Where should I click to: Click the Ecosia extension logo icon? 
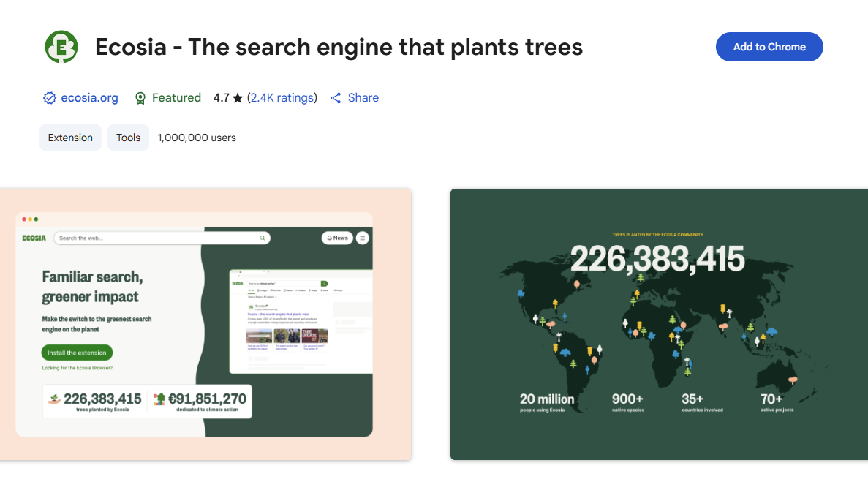(x=61, y=48)
